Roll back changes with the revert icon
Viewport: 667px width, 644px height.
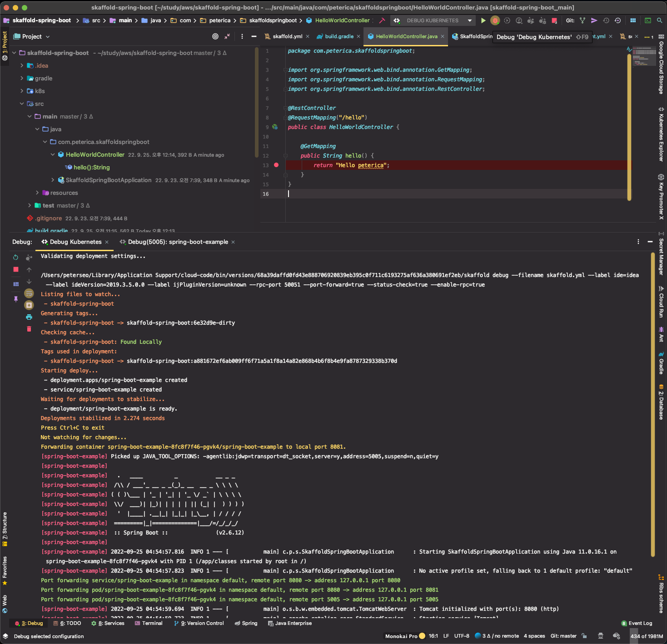[x=617, y=20]
